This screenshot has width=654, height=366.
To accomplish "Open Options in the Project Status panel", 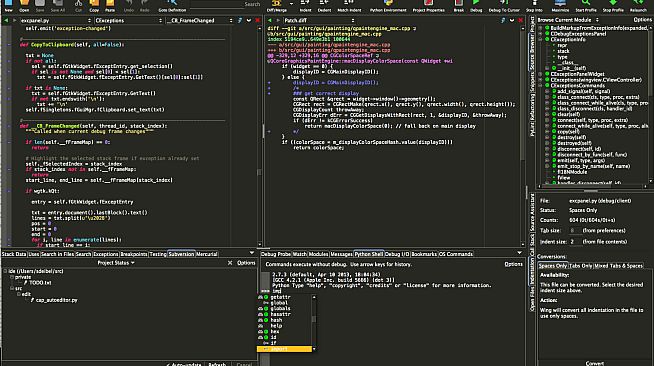I will (246, 263).
